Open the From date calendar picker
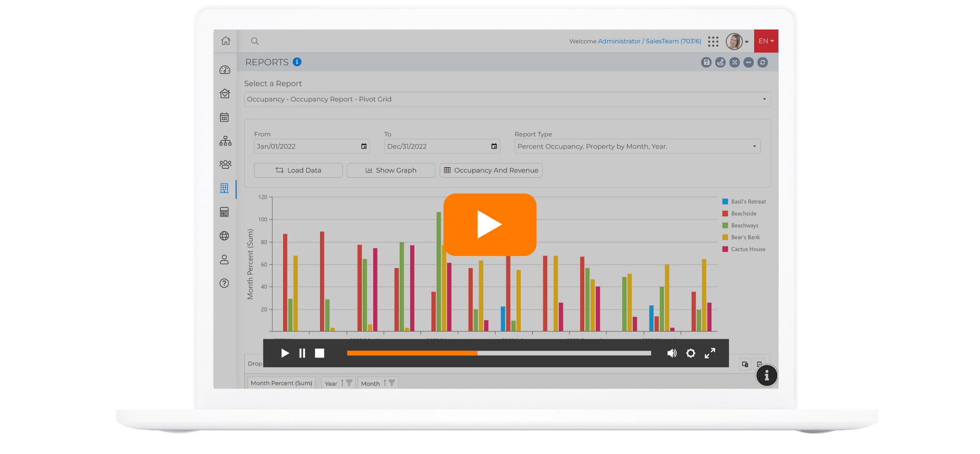The width and height of the screenshot is (980, 454). (x=364, y=146)
